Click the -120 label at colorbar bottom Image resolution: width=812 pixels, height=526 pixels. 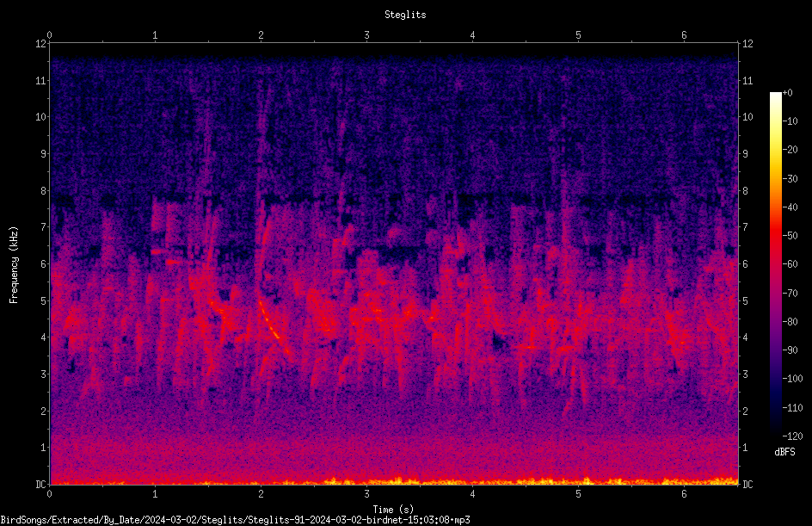click(792, 436)
